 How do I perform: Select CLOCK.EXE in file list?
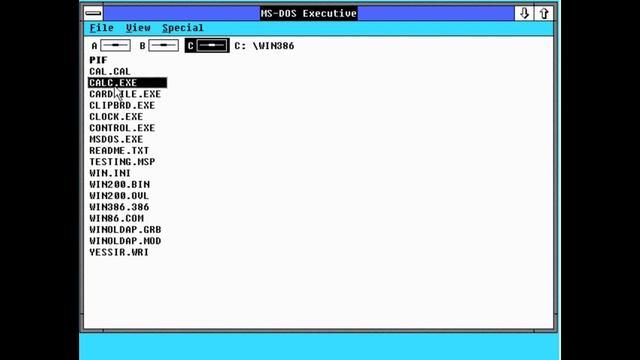tap(116, 117)
